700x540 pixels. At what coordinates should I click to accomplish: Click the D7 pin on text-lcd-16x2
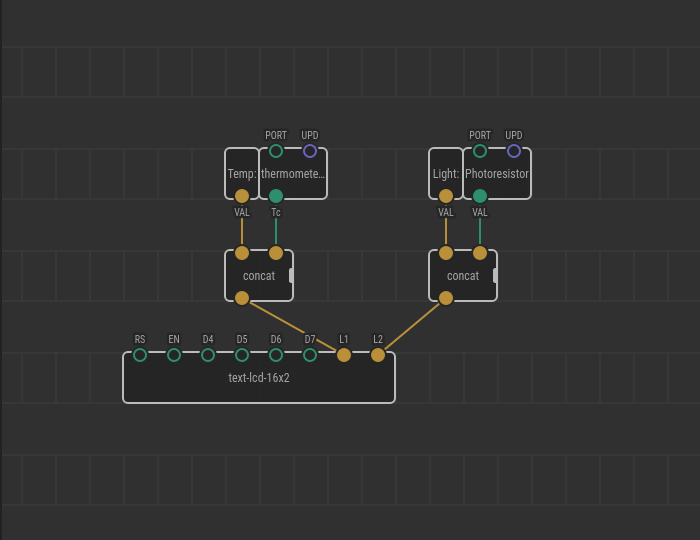[310, 355]
